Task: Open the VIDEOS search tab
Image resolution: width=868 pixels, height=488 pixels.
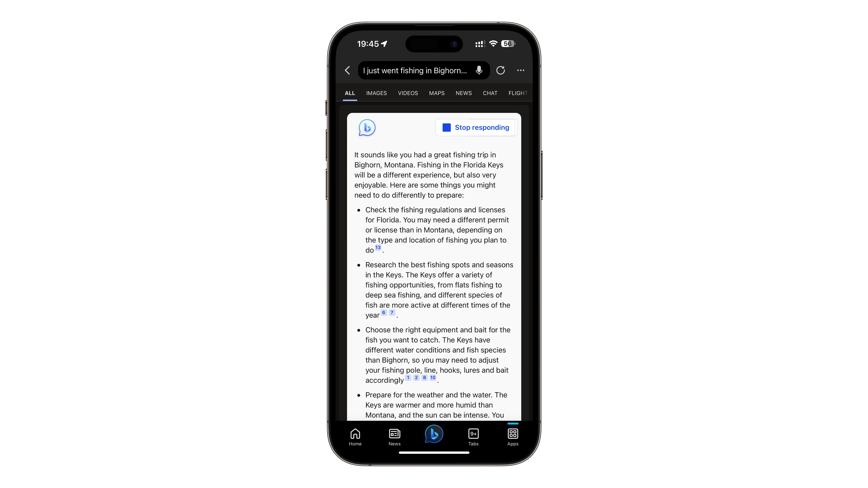Action: click(x=408, y=93)
